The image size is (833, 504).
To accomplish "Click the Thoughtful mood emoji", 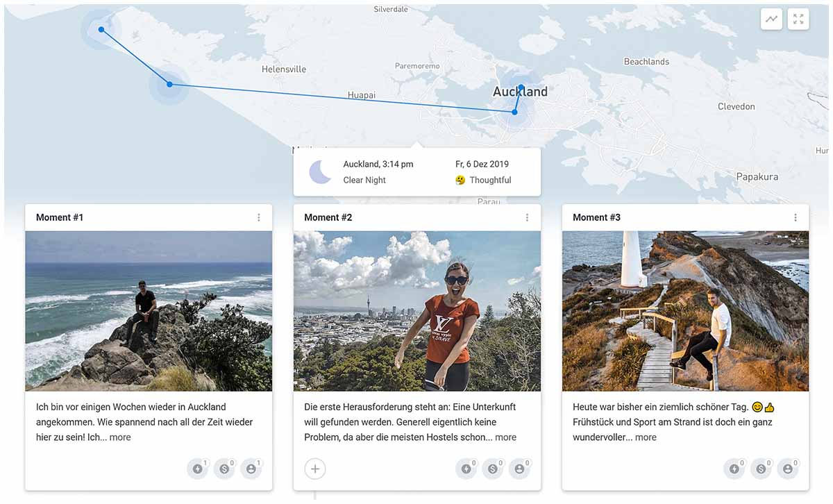I will point(460,180).
